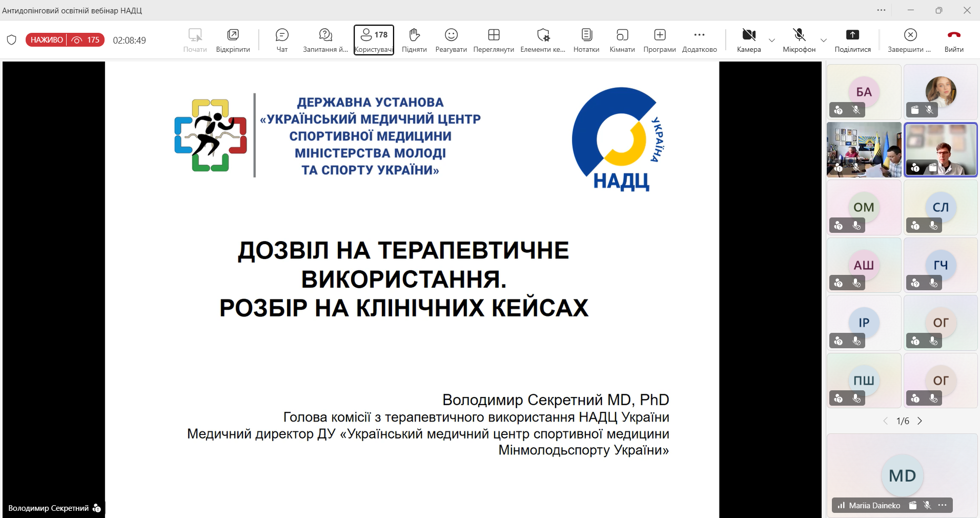The width and height of the screenshot is (980, 518).
Task: Click the MD avatar circle
Action: [x=902, y=475]
